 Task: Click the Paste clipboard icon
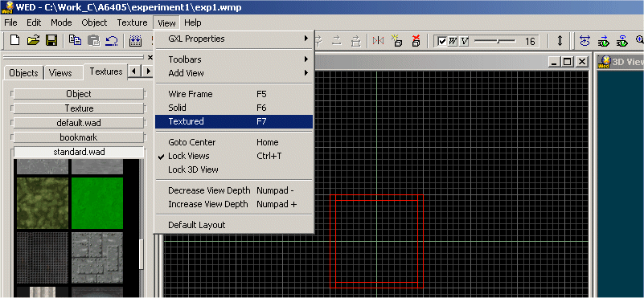pos(94,40)
